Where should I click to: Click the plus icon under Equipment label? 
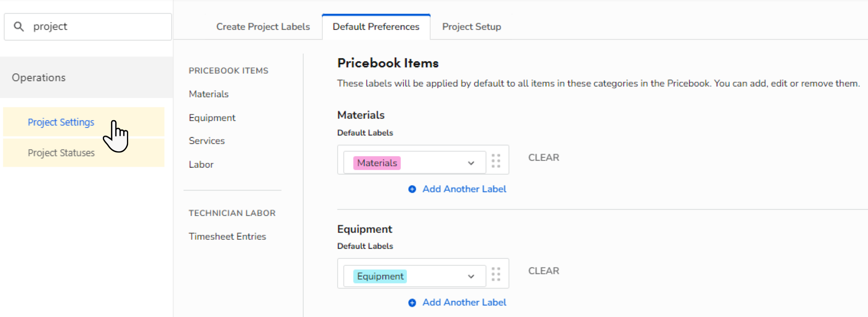point(412,303)
